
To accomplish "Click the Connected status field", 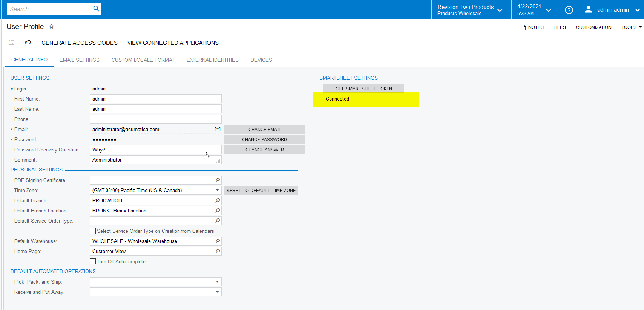I will (x=351, y=99).
